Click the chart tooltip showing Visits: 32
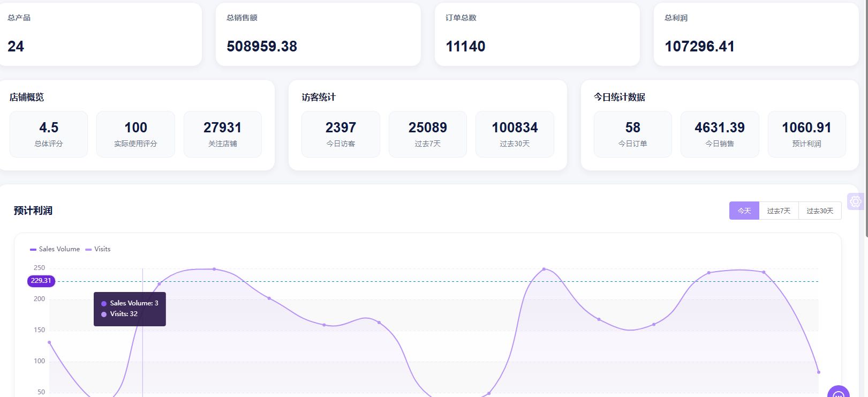This screenshot has height=397, width=868. [130, 309]
